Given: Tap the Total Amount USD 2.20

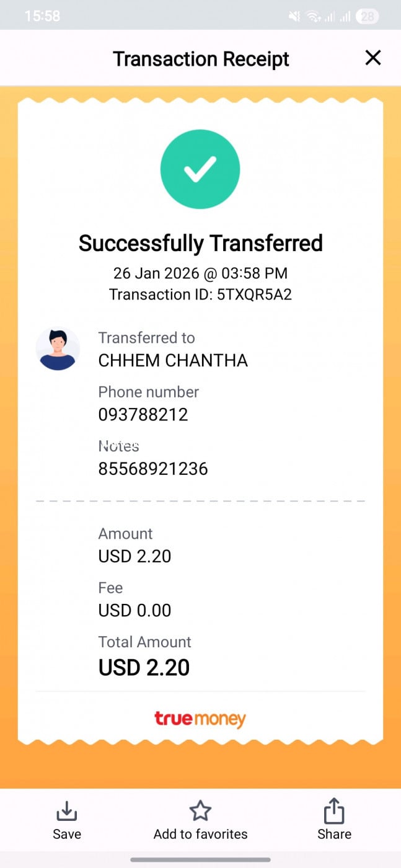Looking at the screenshot, I should point(144,668).
